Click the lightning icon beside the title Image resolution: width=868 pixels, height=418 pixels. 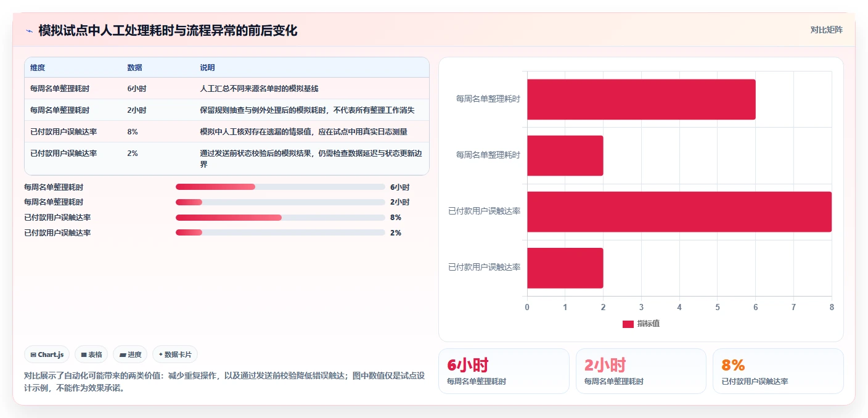[x=29, y=30]
